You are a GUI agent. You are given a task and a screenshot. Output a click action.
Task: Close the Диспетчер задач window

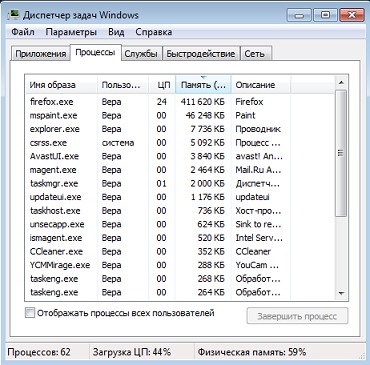(352, 15)
